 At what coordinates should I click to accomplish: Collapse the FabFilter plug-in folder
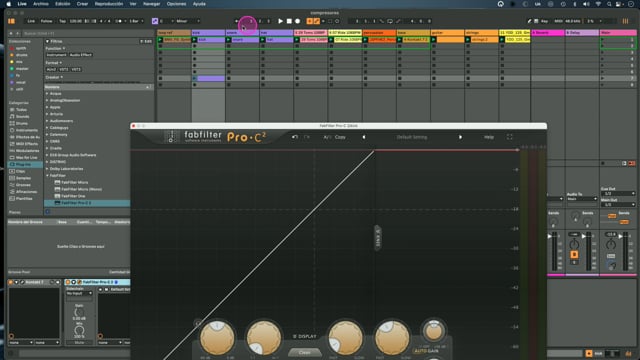(47, 176)
